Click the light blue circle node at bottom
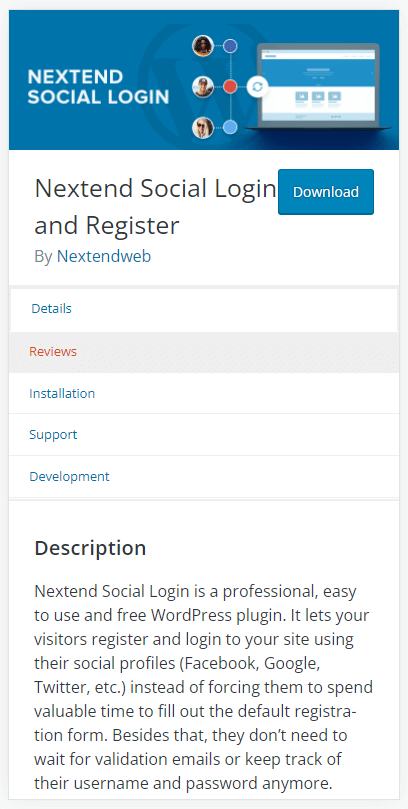This screenshot has height=809, width=408. (230, 127)
